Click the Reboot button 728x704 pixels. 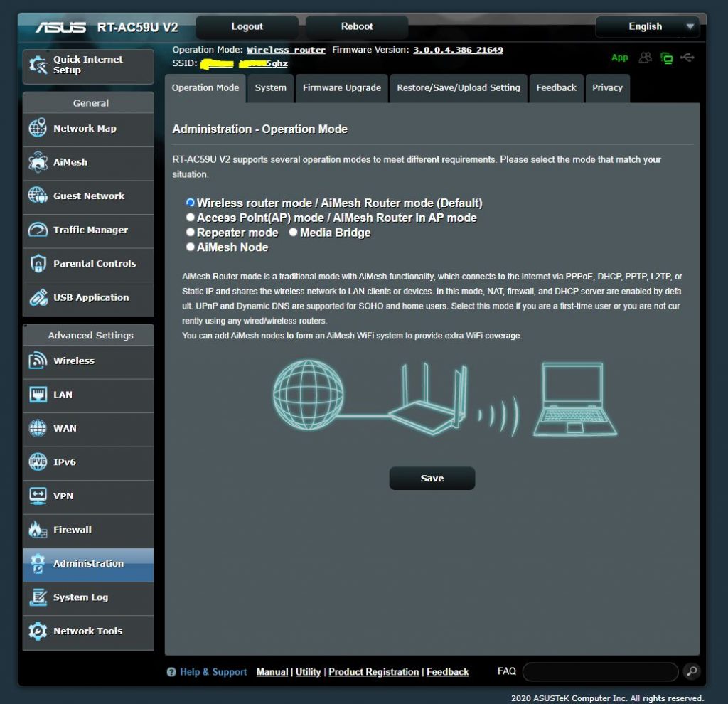[x=357, y=26]
